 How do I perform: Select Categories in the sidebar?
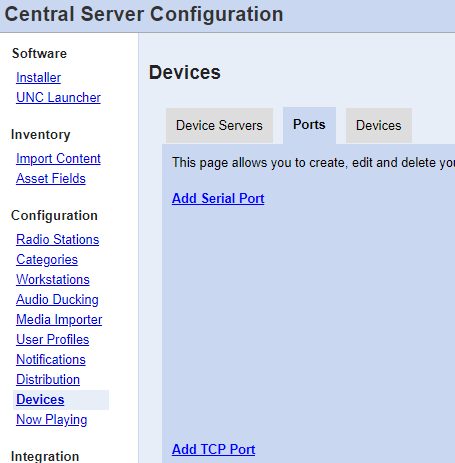point(47,260)
